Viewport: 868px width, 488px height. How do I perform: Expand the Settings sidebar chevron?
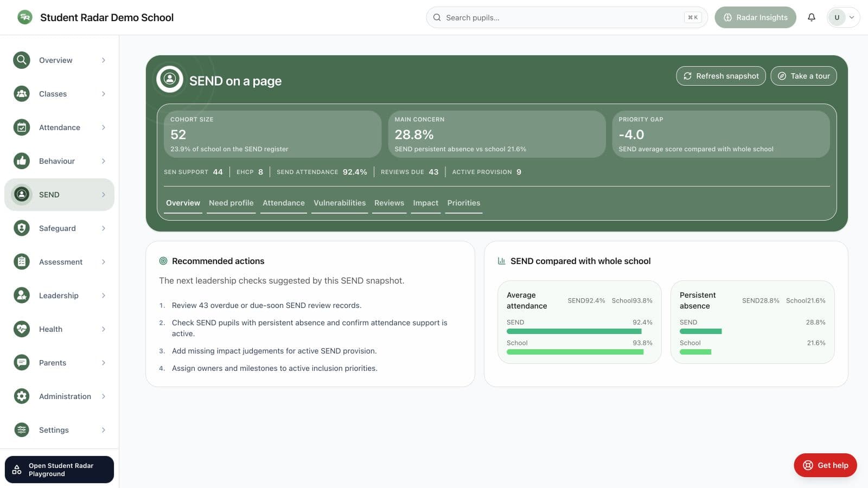pyautogui.click(x=104, y=430)
